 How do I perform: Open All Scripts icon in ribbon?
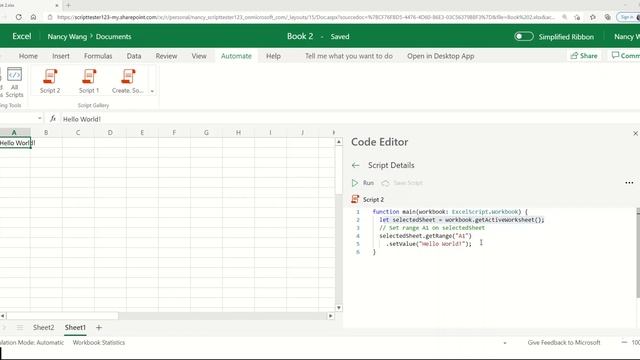tap(14, 82)
